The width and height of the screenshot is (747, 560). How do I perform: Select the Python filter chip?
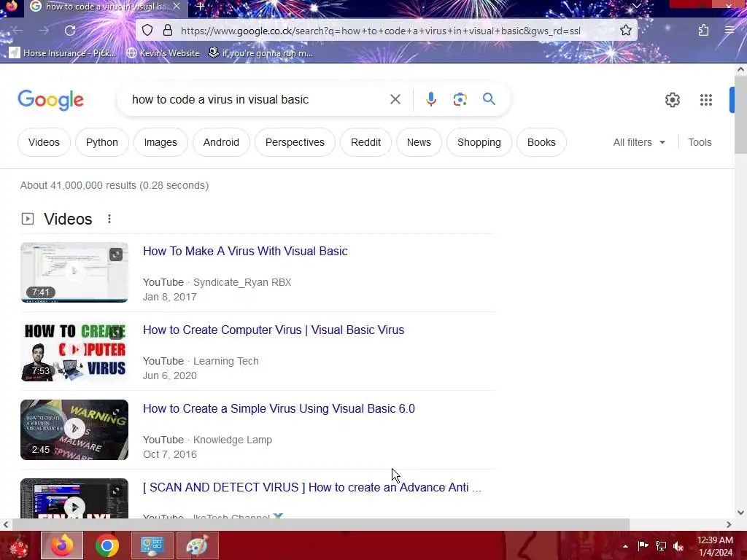coord(102,142)
